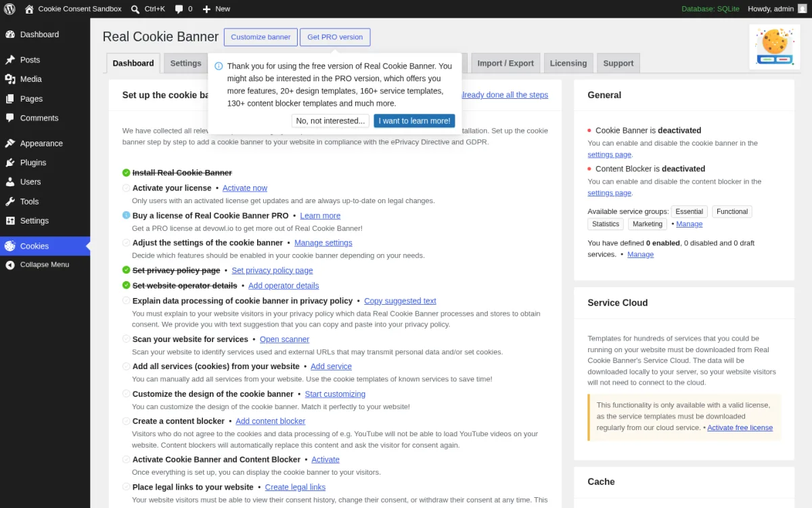Click the WordPress logo in admin bar
Image resolution: width=812 pixels, height=508 pixels.
coord(9,9)
